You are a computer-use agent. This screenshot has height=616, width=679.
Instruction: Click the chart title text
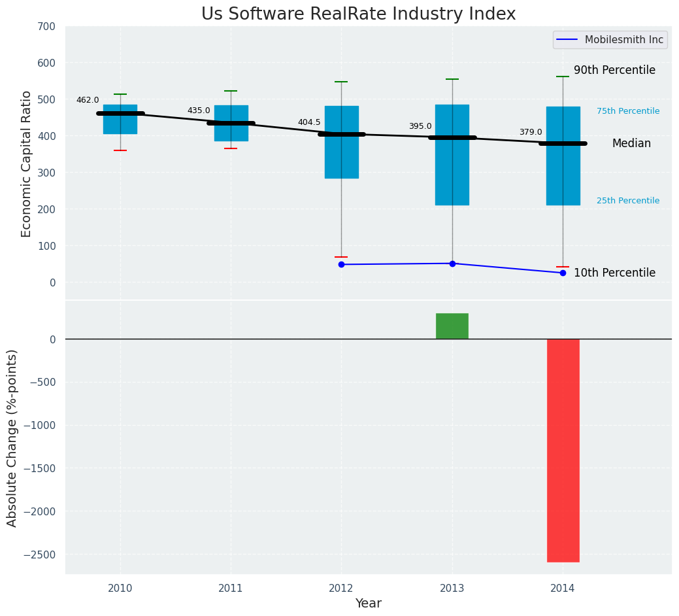tap(359, 14)
